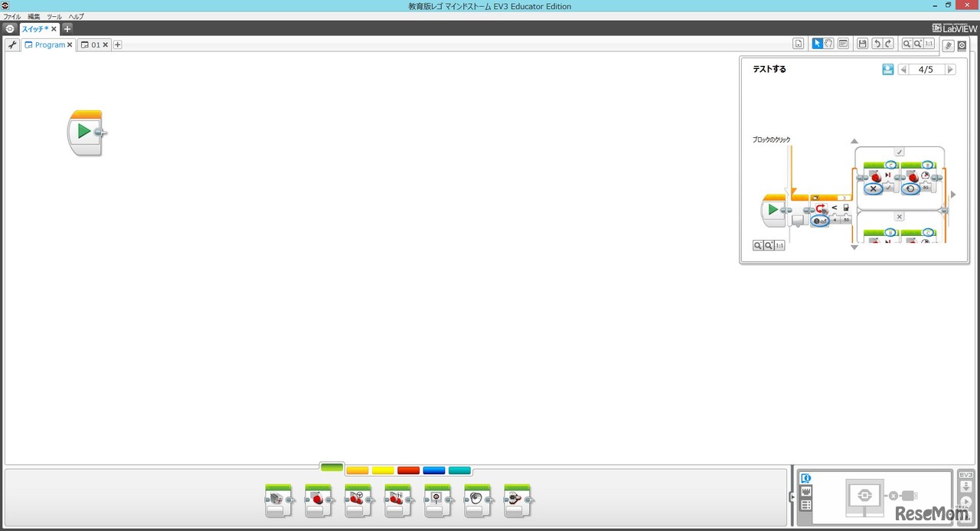Open the Content Editor pencil icon

pyautogui.click(x=948, y=45)
